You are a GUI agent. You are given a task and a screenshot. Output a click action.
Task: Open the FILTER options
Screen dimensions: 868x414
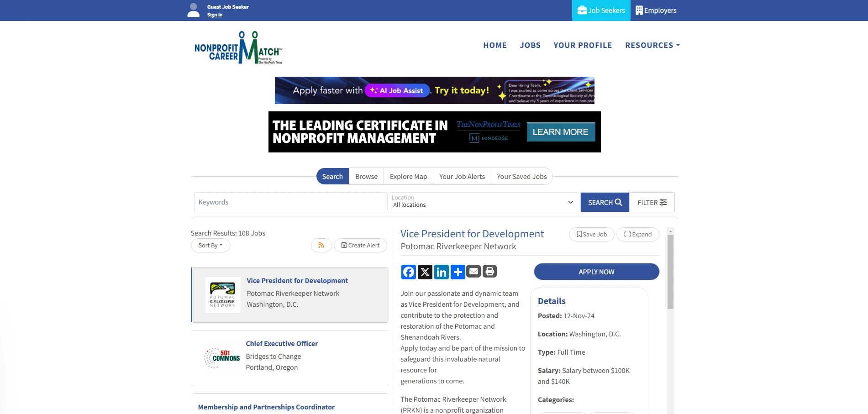point(652,202)
